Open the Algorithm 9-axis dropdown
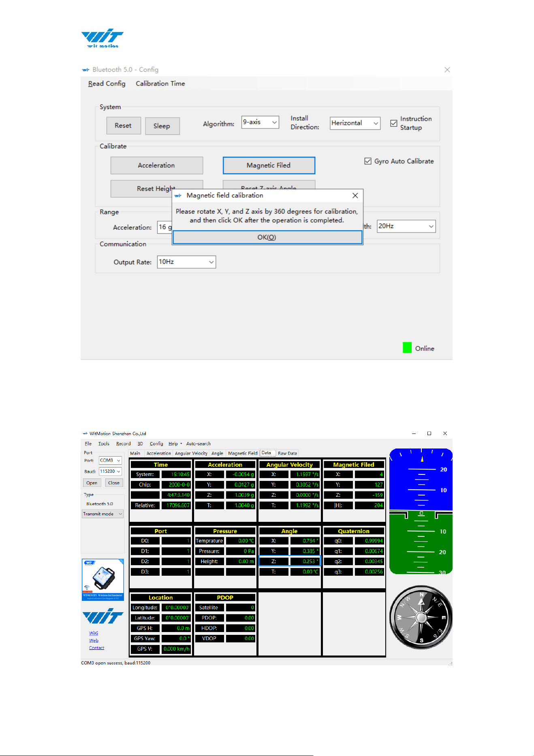Viewport: 534px width, 756px height. coord(260,122)
